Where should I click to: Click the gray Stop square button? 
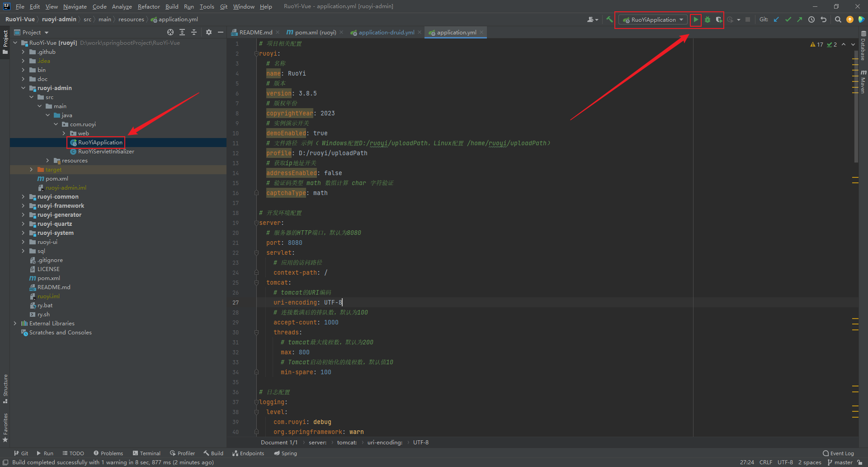point(748,19)
